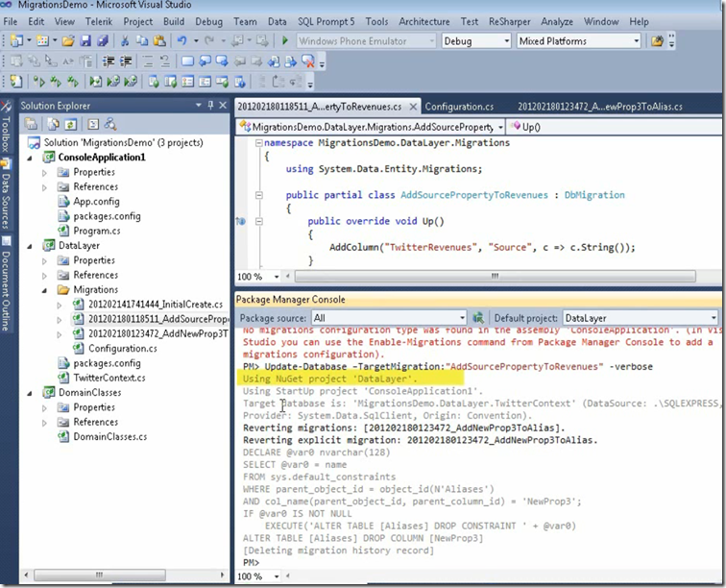
Task: Collapse the DomainClasses project node
Action: 30,393
